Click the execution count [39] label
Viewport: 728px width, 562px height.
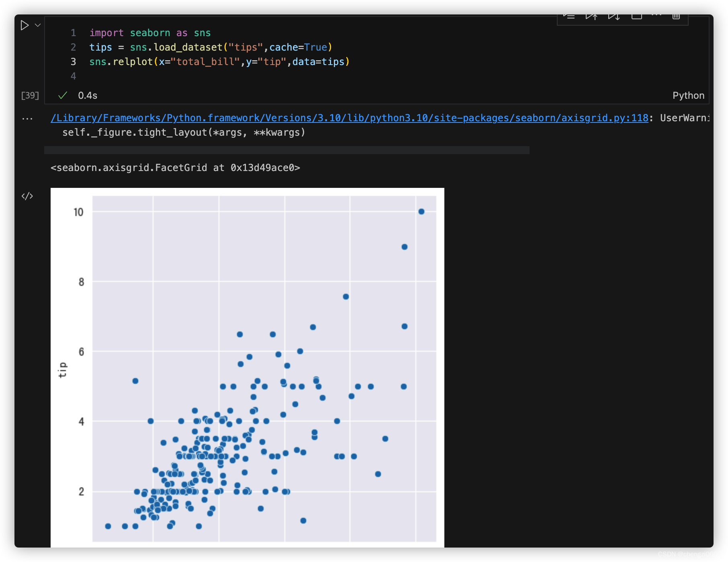[x=30, y=96]
